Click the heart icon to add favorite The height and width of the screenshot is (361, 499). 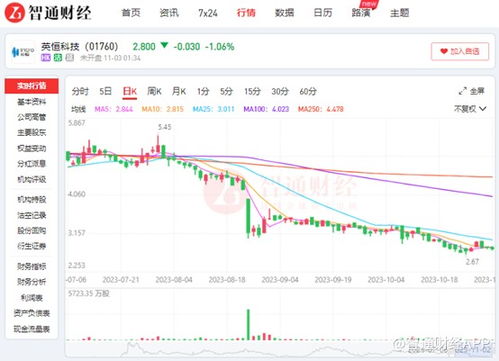444,51
